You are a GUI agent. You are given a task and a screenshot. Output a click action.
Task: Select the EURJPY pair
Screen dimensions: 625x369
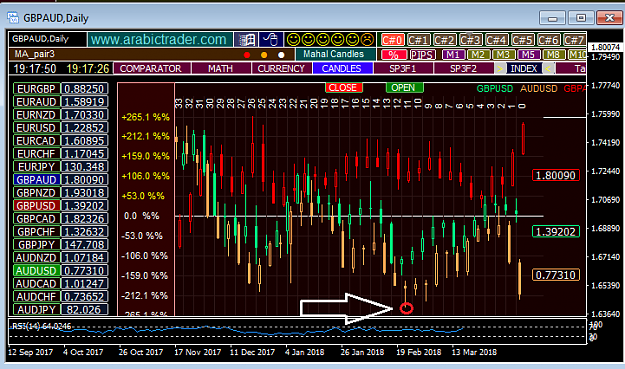37,167
